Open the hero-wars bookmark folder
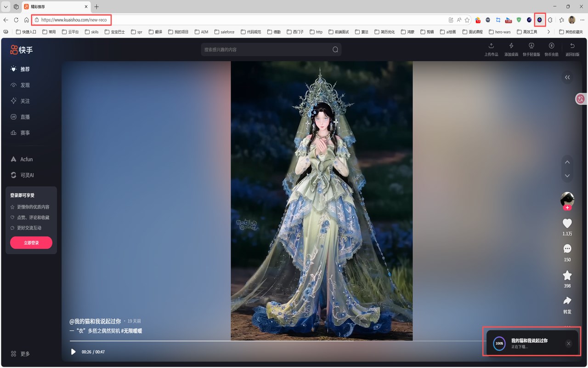588x368 pixels. (x=499, y=32)
